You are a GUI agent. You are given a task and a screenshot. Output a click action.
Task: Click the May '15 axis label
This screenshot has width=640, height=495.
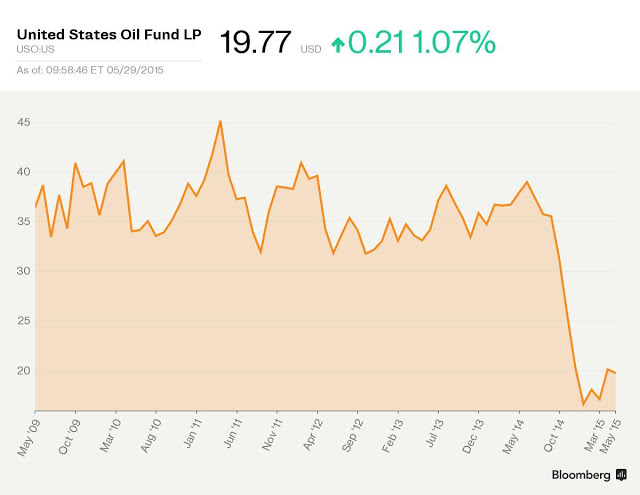611,436
